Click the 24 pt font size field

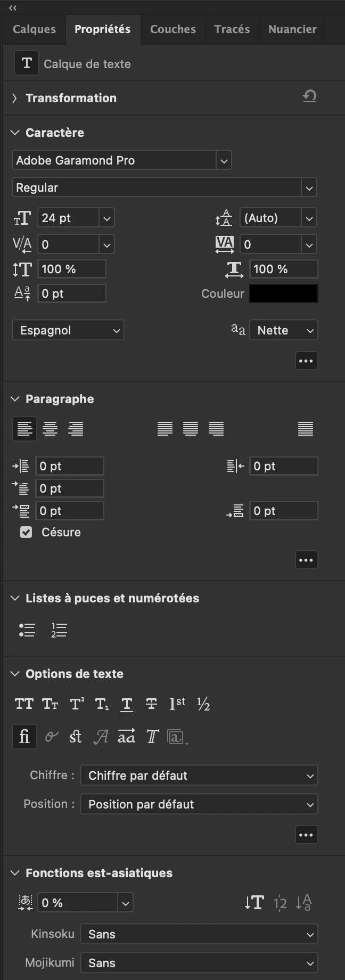coord(68,218)
